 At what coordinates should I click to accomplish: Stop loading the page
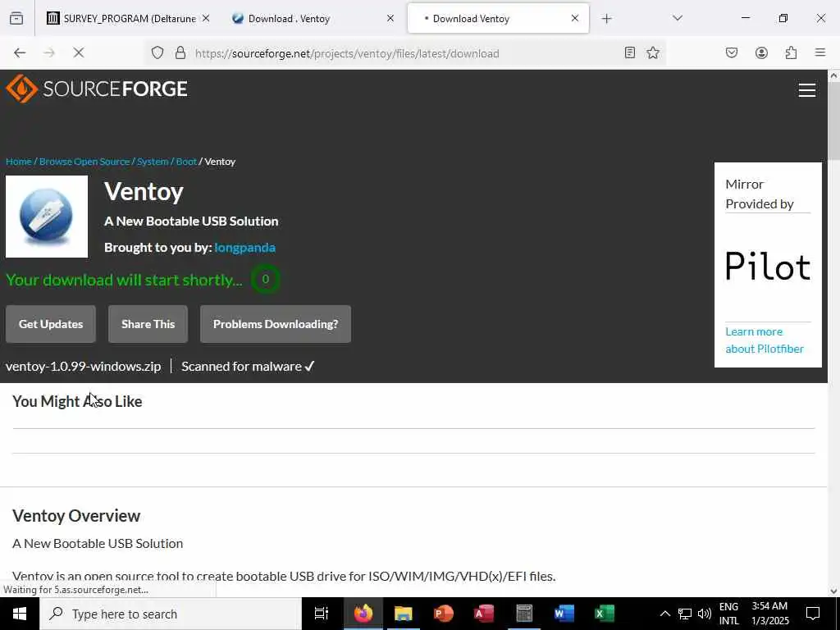click(x=78, y=52)
